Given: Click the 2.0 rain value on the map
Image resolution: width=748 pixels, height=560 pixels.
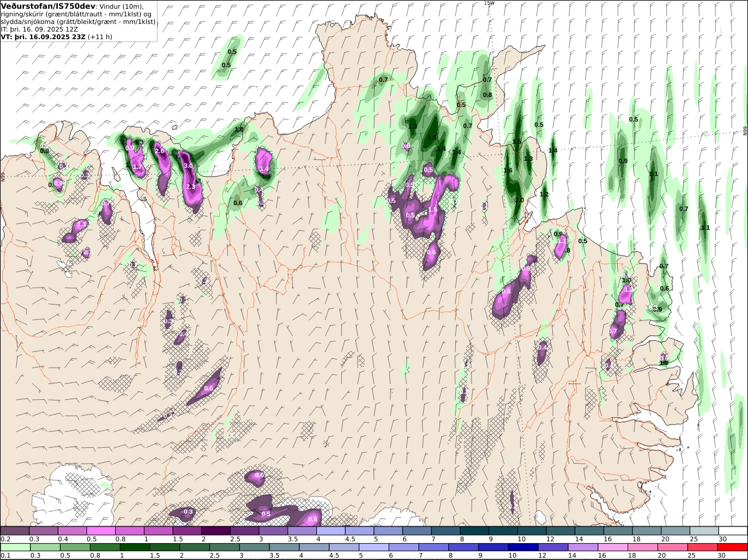Looking at the screenshot, I should point(519,200).
